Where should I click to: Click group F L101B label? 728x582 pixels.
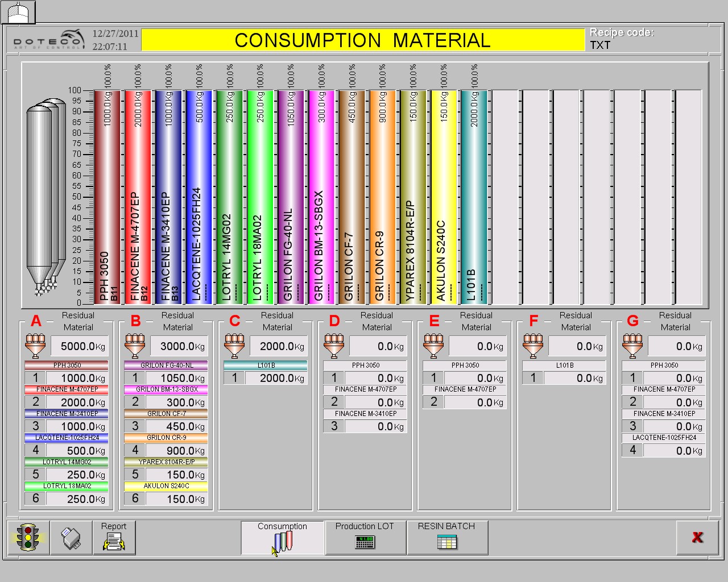point(564,365)
